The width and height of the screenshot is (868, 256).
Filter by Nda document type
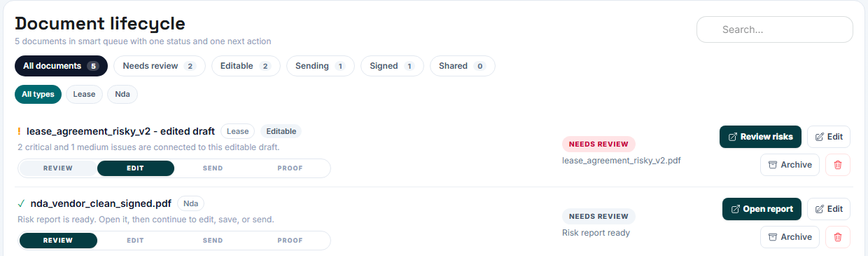pos(122,94)
